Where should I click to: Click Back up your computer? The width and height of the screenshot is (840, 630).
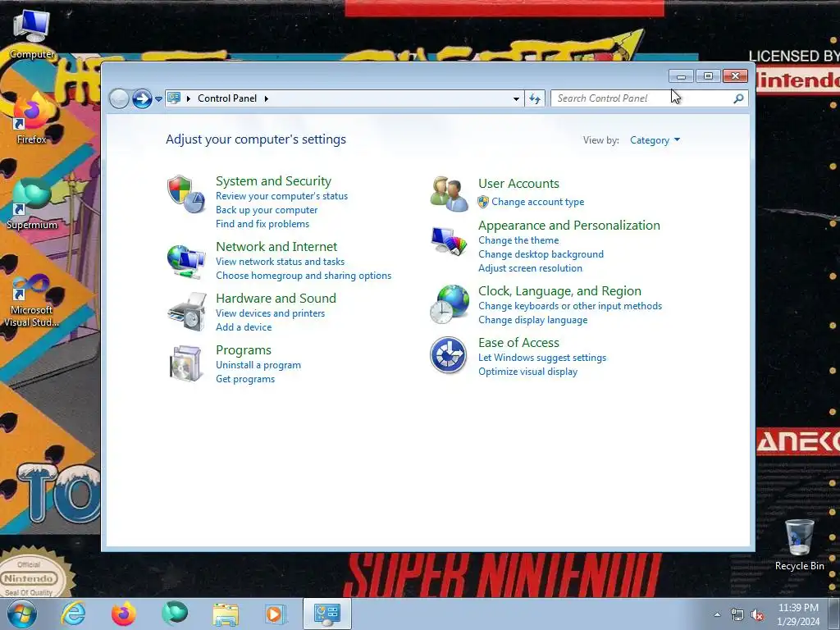[267, 210]
